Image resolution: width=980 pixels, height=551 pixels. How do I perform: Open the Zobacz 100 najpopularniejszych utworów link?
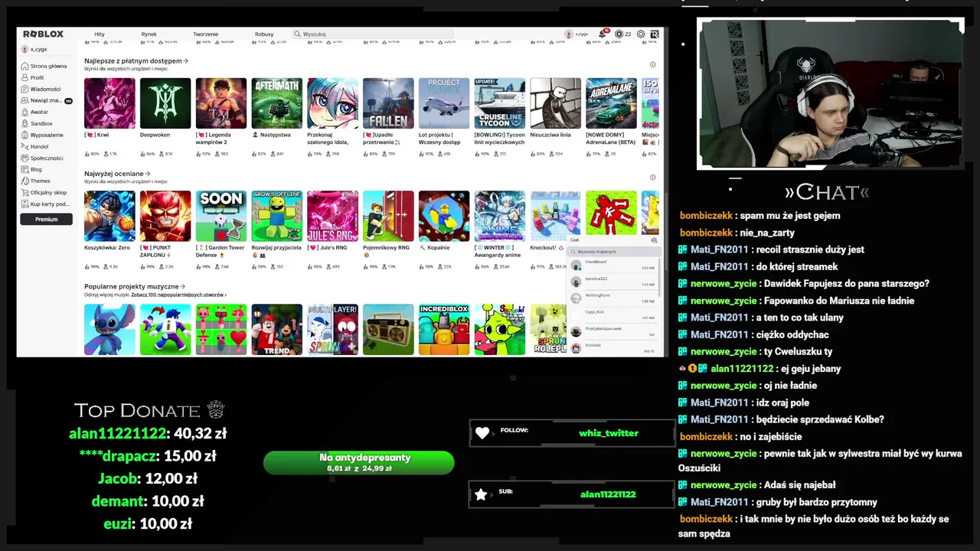click(178, 295)
